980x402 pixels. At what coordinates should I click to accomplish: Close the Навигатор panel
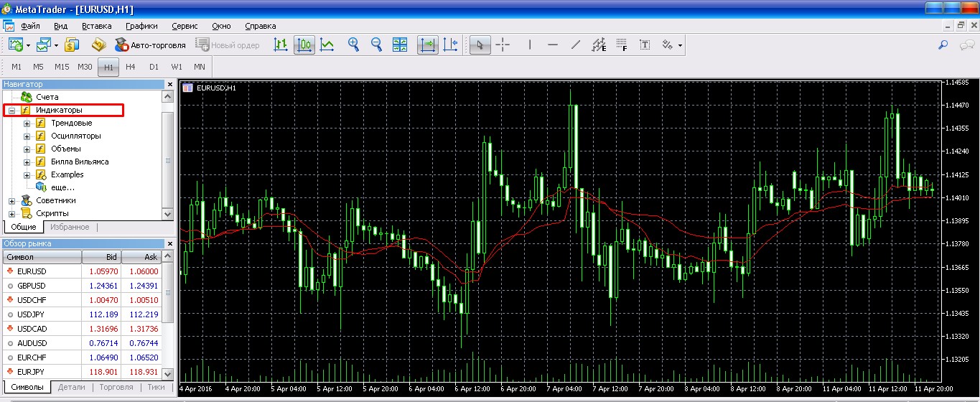(170, 85)
